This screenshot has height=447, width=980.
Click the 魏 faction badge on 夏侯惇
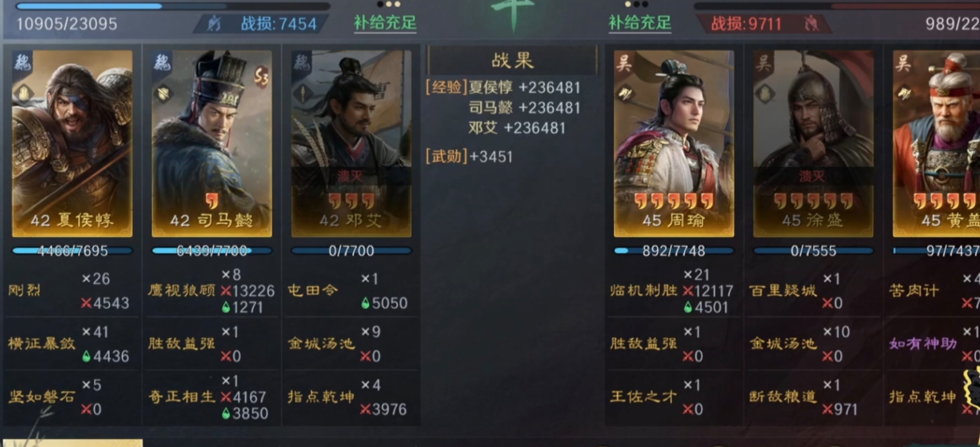coord(23,62)
